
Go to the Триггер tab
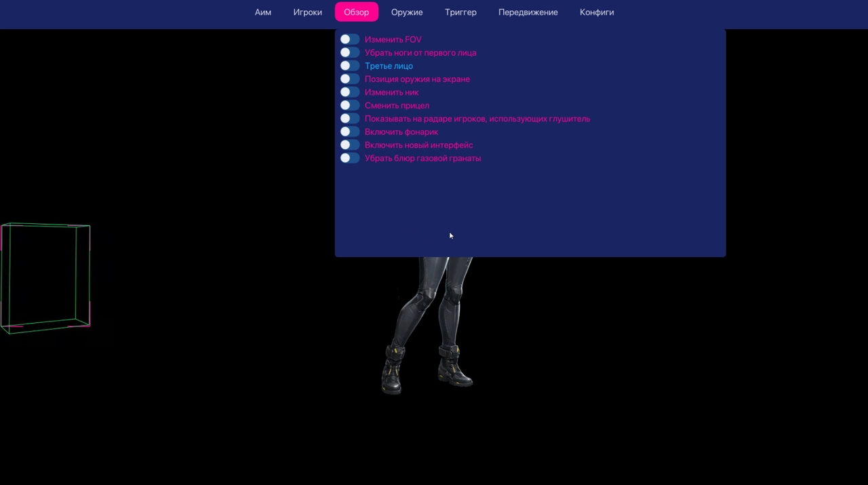(x=460, y=12)
